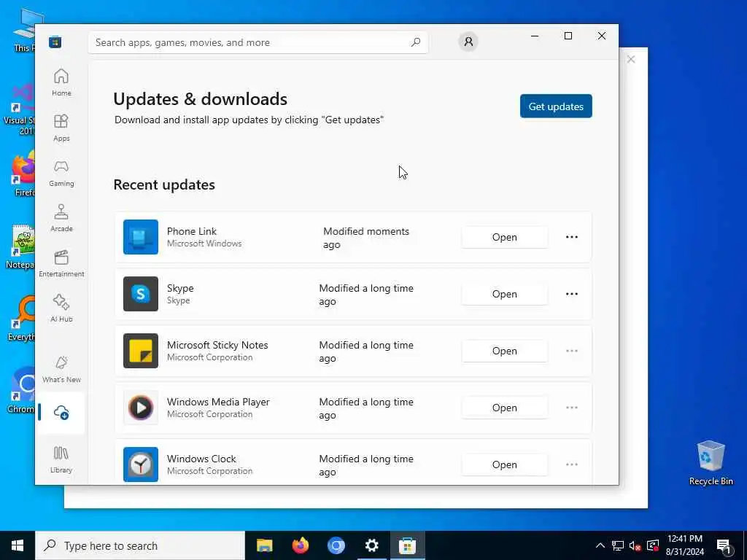Open the notification center icon
The image size is (747, 560).
coord(724,546)
